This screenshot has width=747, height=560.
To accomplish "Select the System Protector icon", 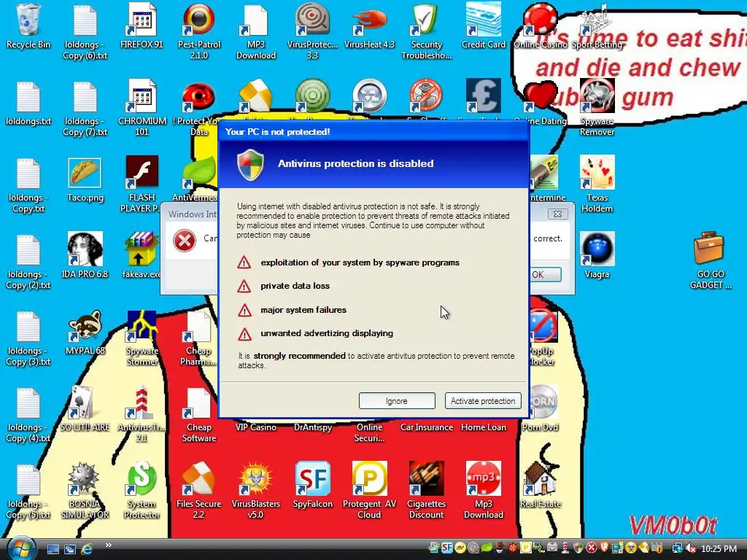I will (x=142, y=491).
